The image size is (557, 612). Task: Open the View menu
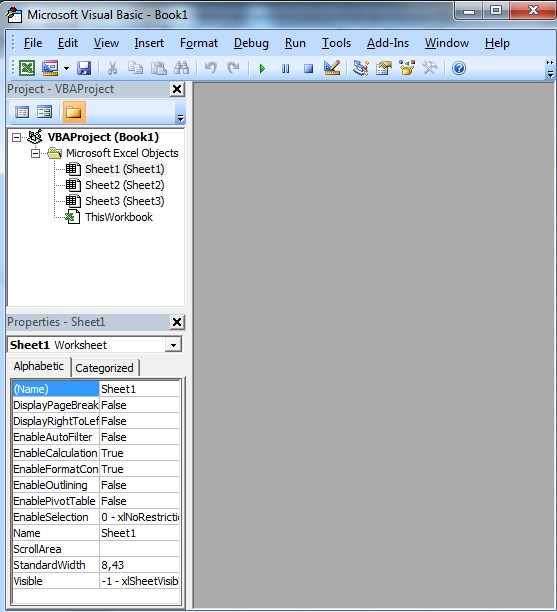click(106, 43)
